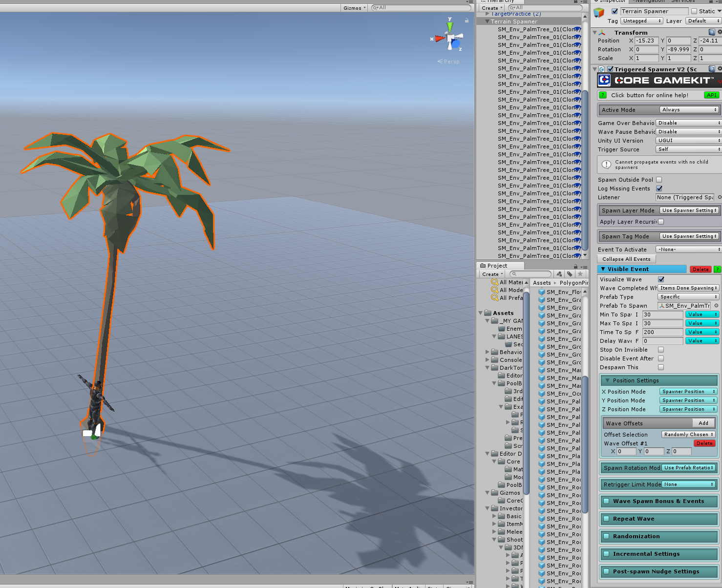
Task: Click the green API button
Action: [x=712, y=95]
